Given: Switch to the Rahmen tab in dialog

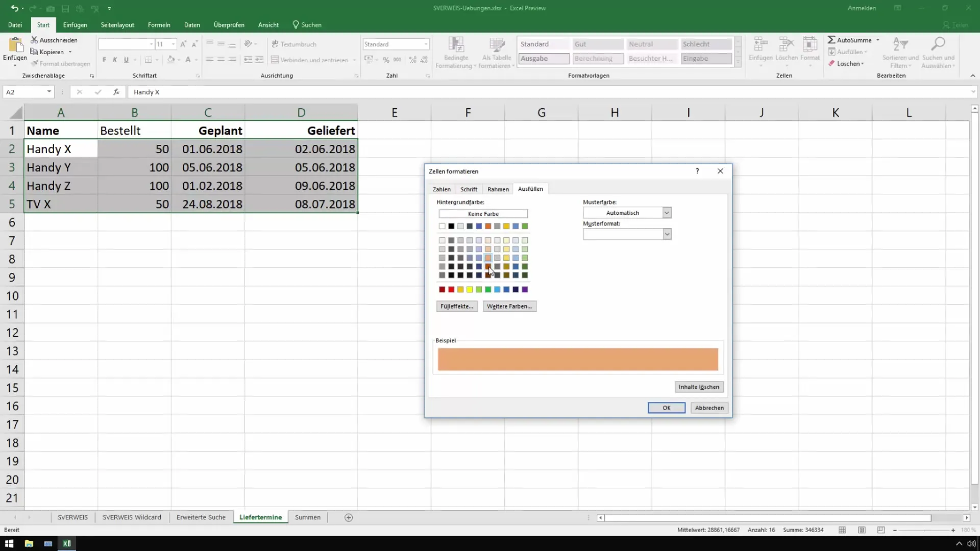Looking at the screenshot, I should [x=498, y=189].
